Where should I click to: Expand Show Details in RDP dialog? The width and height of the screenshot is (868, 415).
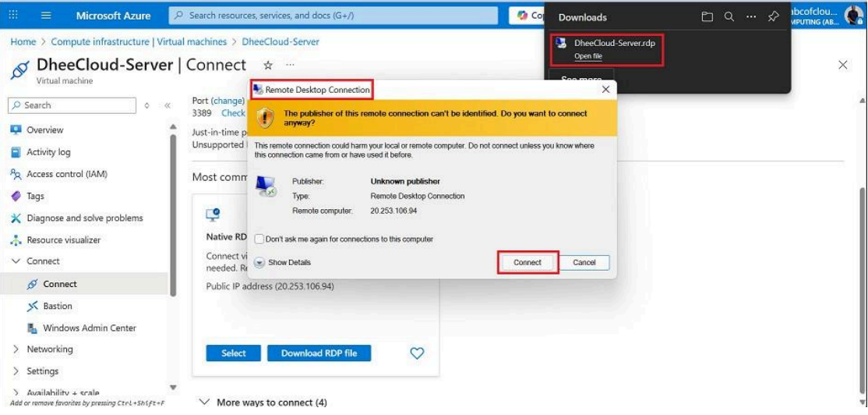pyautogui.click(x=260, y=263)
